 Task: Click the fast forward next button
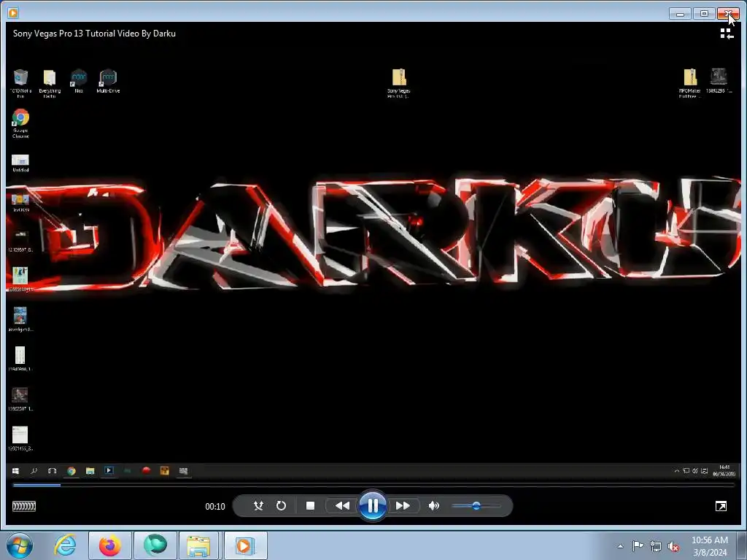pyautogui.click(x=403, y=506)
